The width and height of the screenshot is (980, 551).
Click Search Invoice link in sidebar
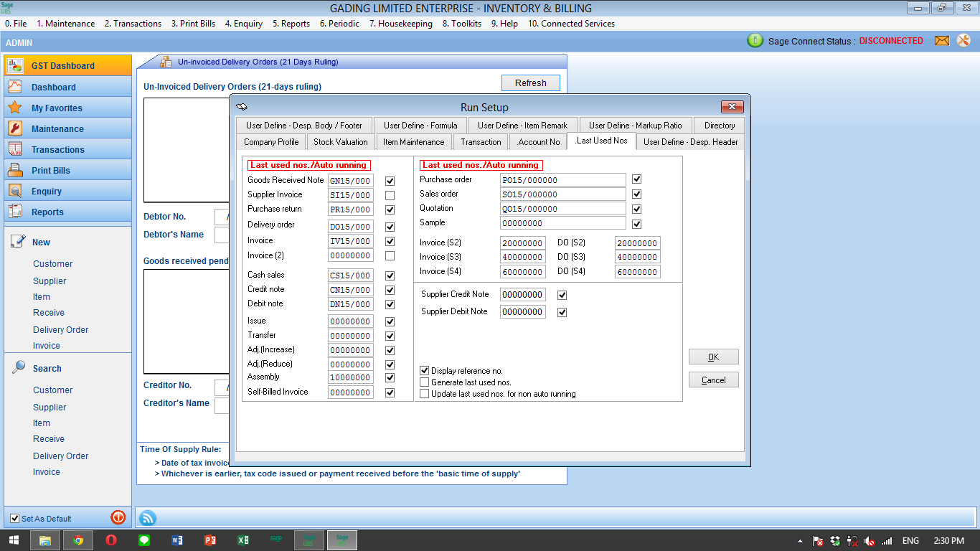click(47, 471)
